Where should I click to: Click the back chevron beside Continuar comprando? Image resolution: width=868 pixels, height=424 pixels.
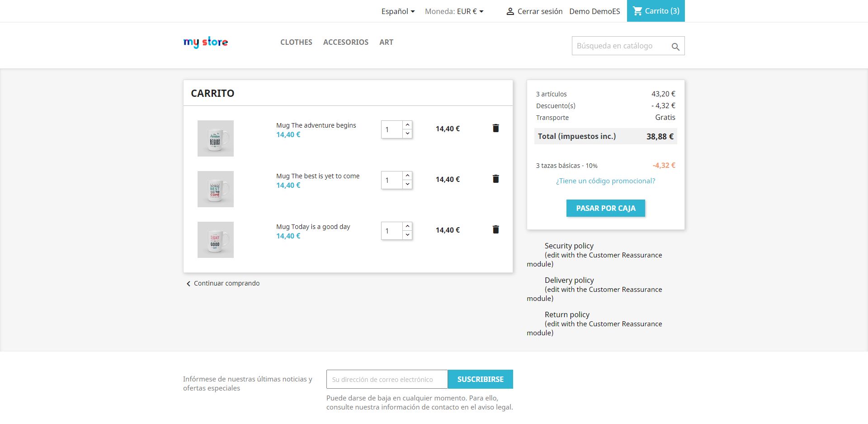pos(188,284)
